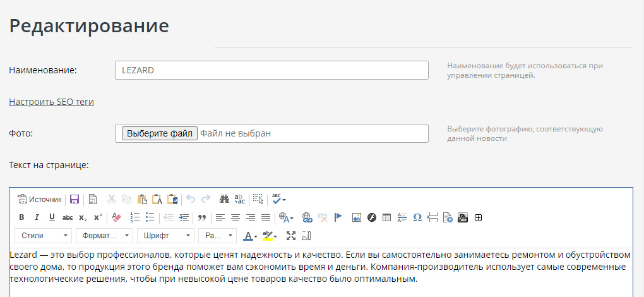Click the Save floppy disk icon
The height and width of the screenshot is (297, 644).
[x=75, y=199]
